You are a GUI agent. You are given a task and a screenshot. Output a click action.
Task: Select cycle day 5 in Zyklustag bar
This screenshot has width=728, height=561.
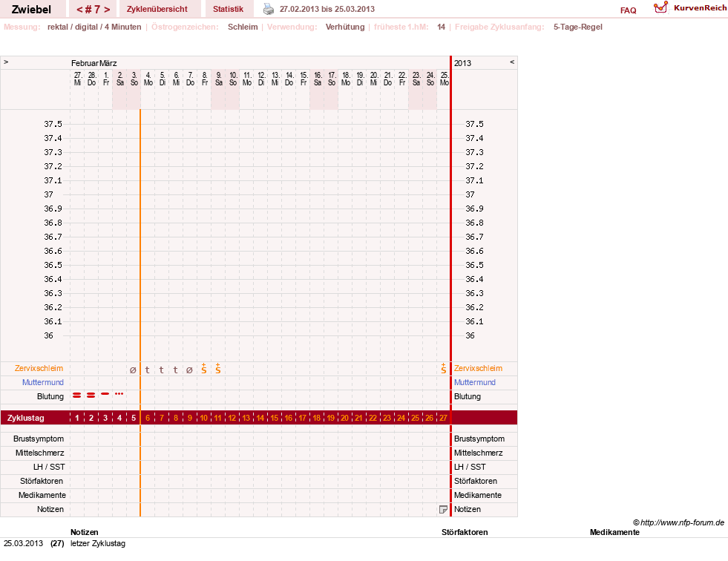pyautogui.click(x=134, y=418)
